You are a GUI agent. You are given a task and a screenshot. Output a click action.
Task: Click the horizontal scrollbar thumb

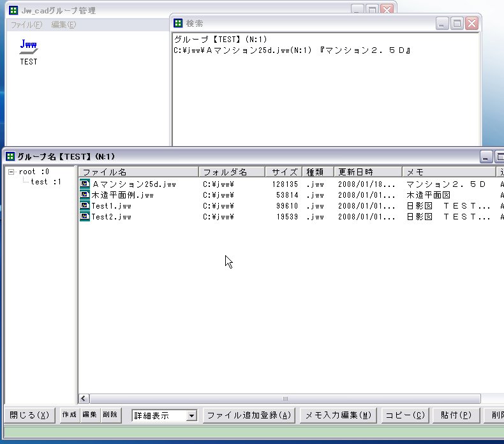285,399
